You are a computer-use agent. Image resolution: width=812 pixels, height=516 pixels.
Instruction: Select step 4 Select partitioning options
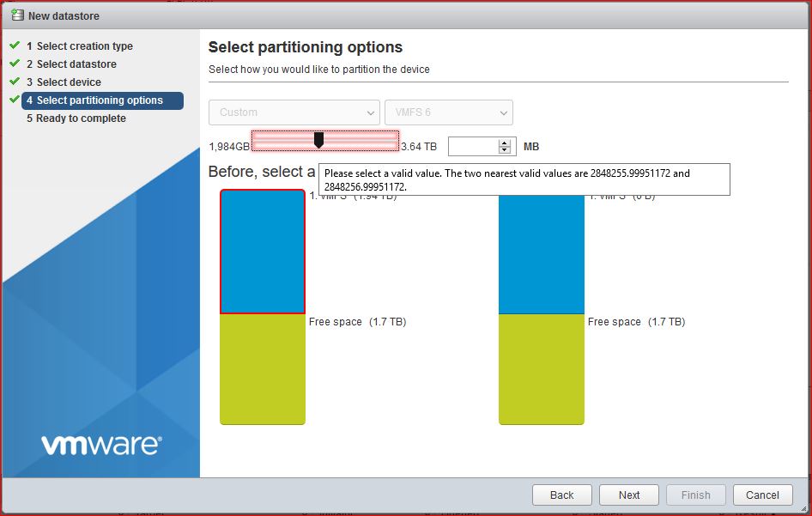click(x=102, y=100)
